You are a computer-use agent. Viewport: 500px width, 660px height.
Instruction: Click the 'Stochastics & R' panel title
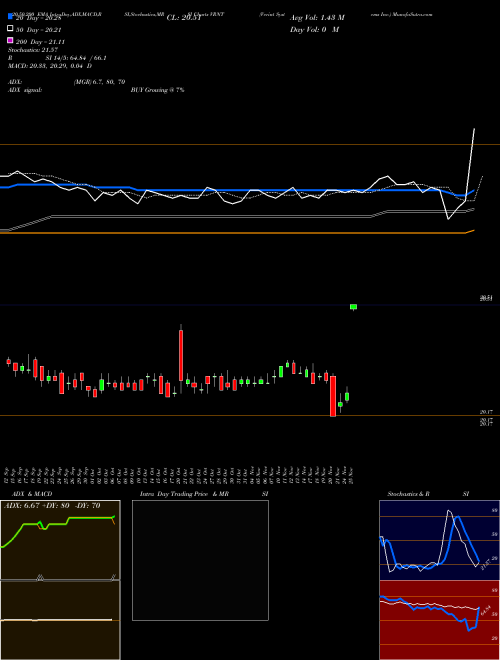pyautogui.click(x=408, y=494)
